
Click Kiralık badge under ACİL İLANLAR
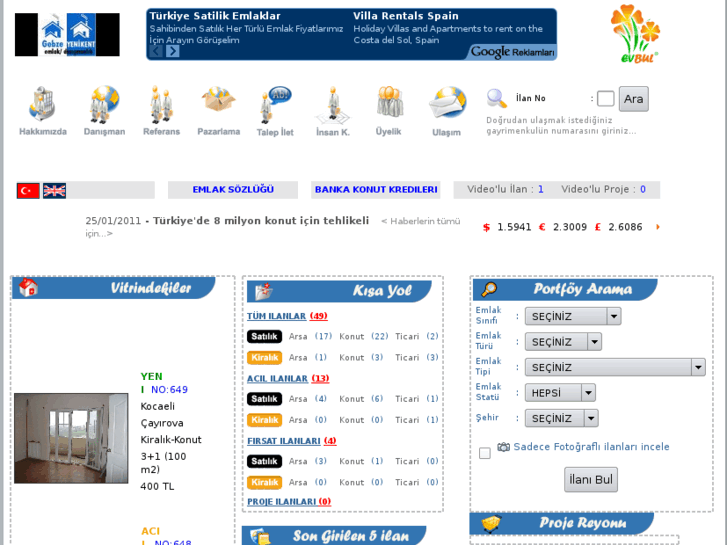coord(264,420)
